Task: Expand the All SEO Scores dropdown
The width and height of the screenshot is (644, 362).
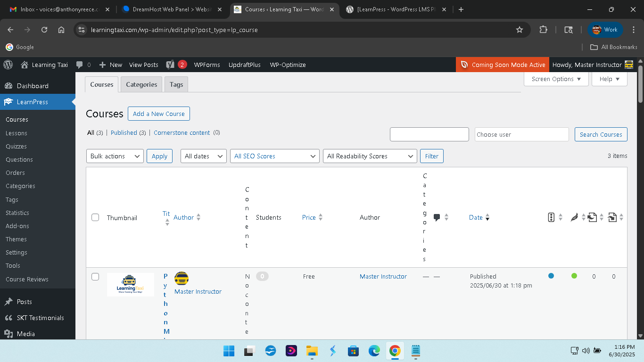Action: coord(275,156)
